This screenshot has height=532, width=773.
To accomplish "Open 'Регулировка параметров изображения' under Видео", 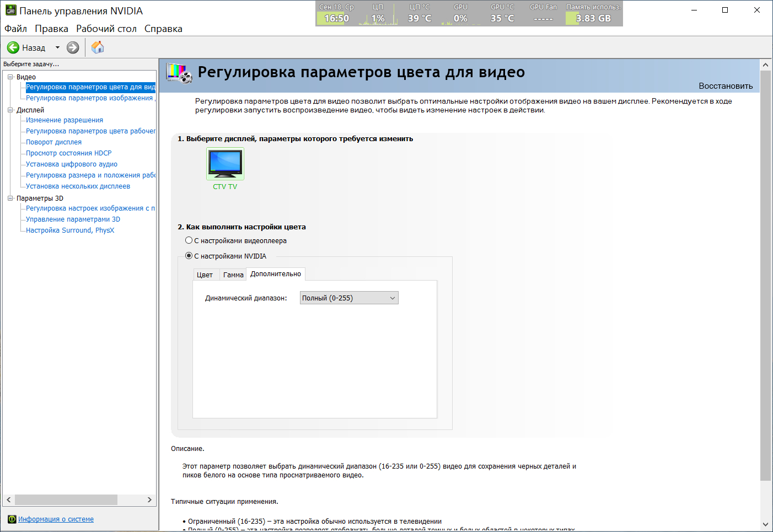I will [90, 98].
